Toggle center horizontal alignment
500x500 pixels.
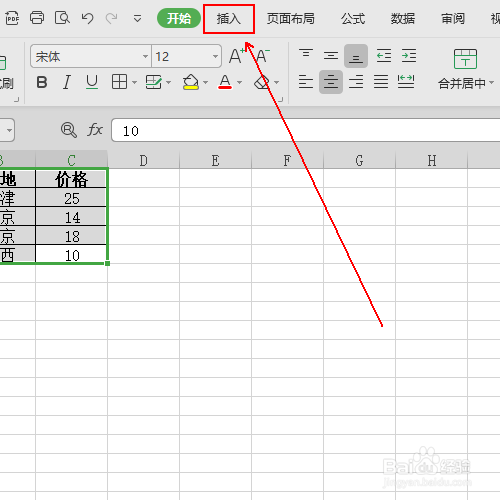click(331, 82)
